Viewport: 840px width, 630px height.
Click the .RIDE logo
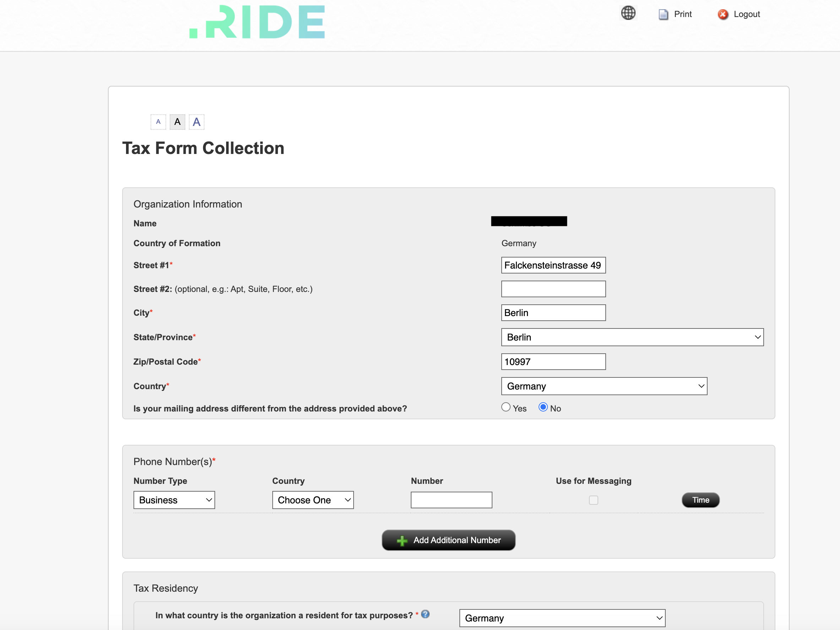[x=257, y=22]
